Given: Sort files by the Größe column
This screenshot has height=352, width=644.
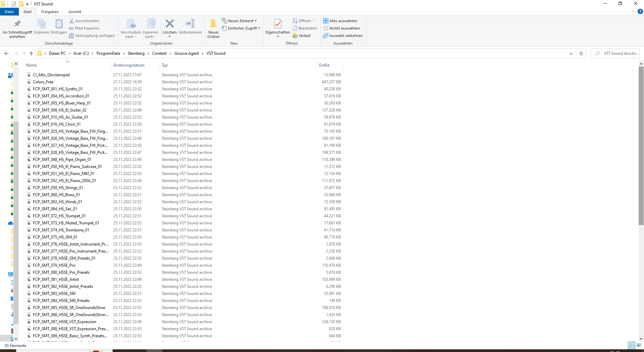Looking at the screenshot, I should (x=330, y=65).
